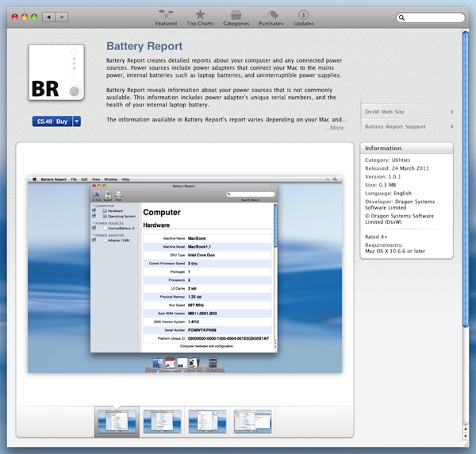Open the Top Charts section
Screen dimensions: 476x454
tap(200, 18)
